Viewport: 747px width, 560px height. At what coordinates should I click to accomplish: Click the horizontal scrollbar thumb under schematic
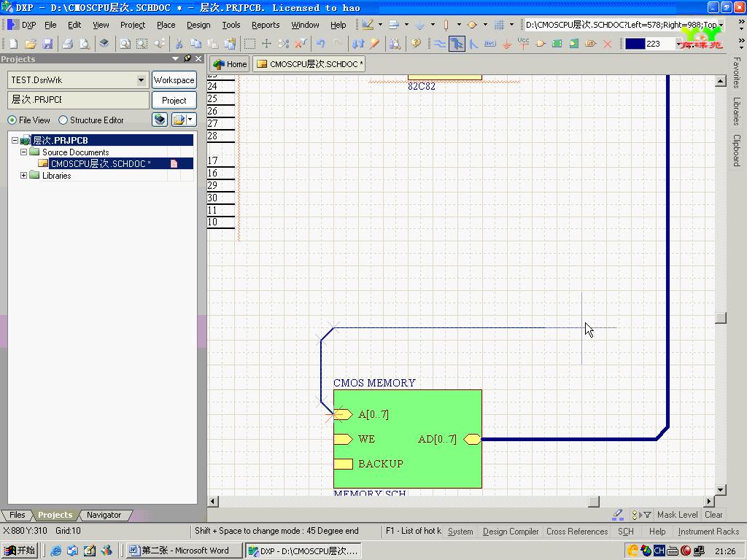(x=594, y=502)
